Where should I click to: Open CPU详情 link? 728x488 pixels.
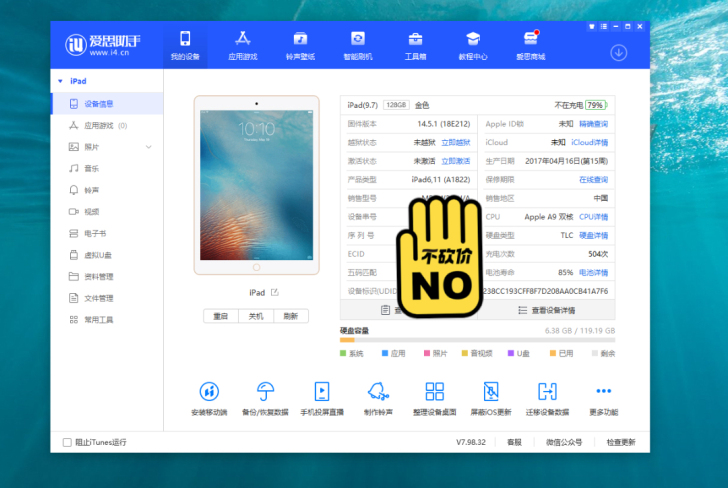(x=593, y=217)
